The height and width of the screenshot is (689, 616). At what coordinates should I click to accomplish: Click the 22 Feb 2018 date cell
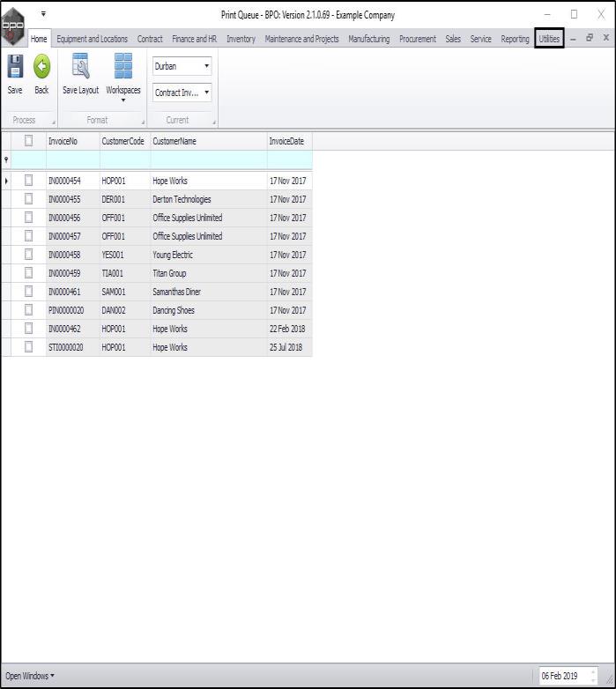click(x=290, y=329)
